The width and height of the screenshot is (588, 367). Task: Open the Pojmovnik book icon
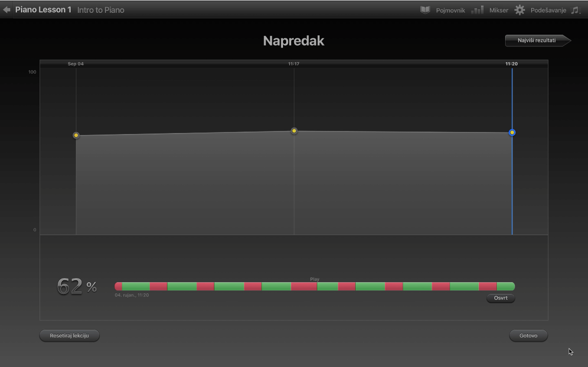click(425, 10)
